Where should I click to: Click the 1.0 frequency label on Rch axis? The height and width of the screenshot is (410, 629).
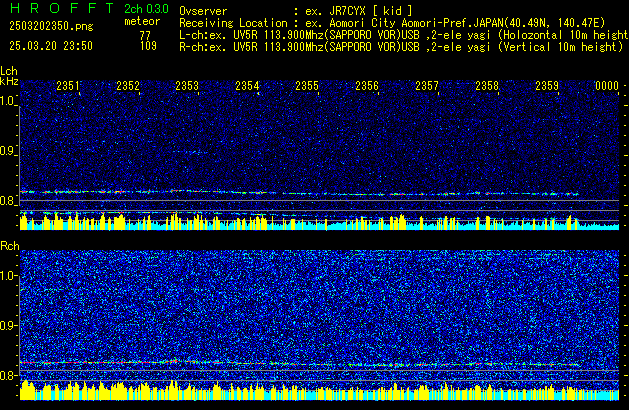click(8, 276)
